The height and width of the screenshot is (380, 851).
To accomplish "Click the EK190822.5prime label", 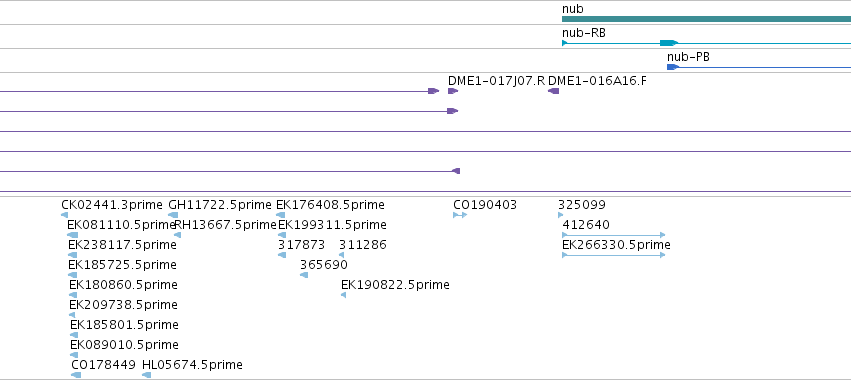I will click(x=395, y=285).
